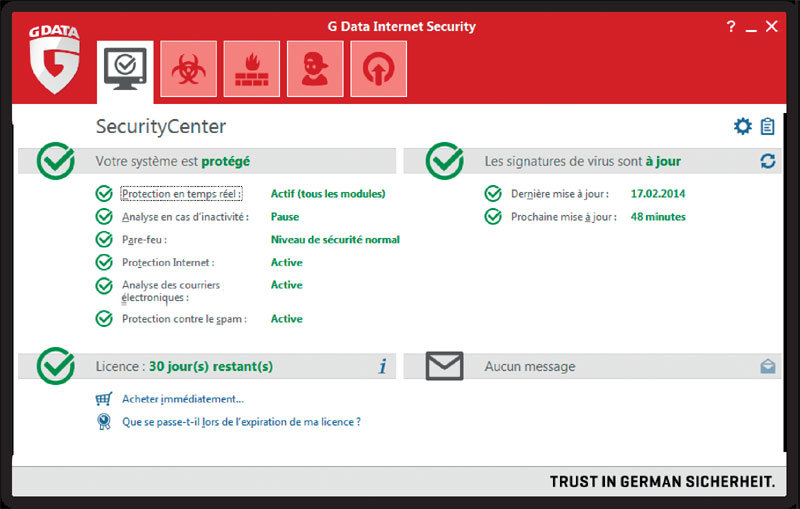
Task: Click the 'Aucun message' bar
Action: [592, 366]
